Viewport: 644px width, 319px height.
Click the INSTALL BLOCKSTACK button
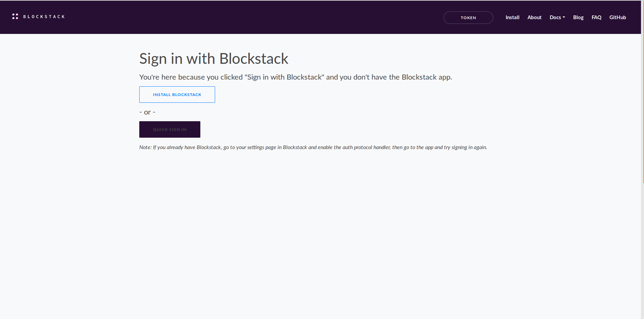point(177,94)
